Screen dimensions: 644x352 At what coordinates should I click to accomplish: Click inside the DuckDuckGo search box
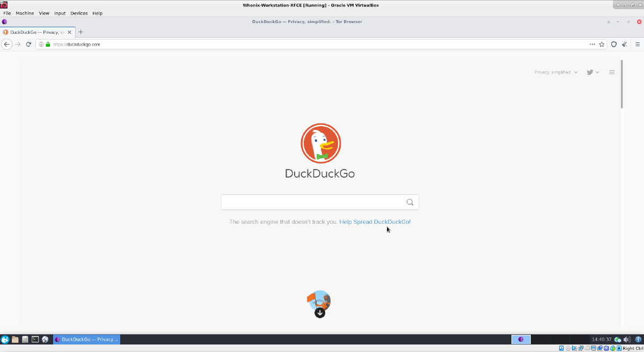312,202
